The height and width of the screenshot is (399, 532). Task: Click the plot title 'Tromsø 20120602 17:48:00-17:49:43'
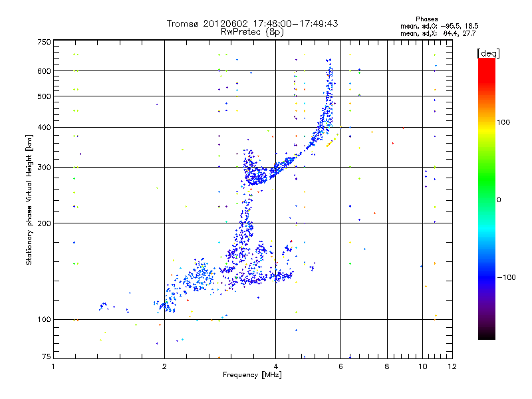[252, 23]
